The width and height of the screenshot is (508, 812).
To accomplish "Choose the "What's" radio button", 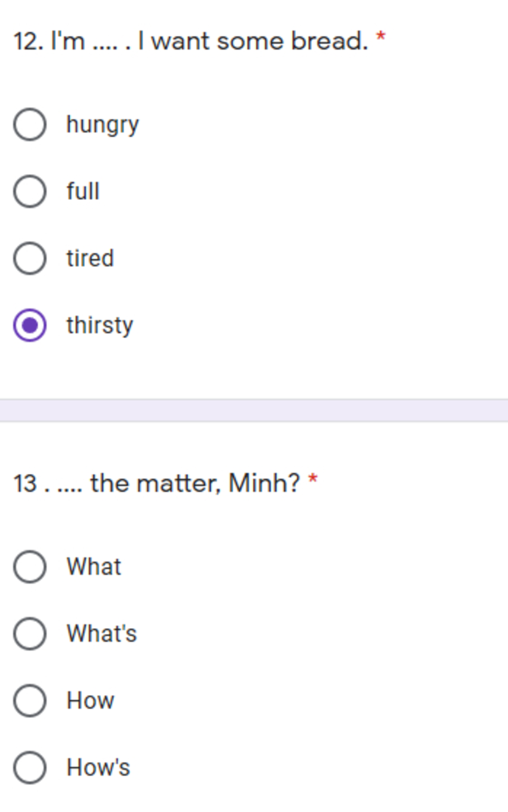I will 30,633.
